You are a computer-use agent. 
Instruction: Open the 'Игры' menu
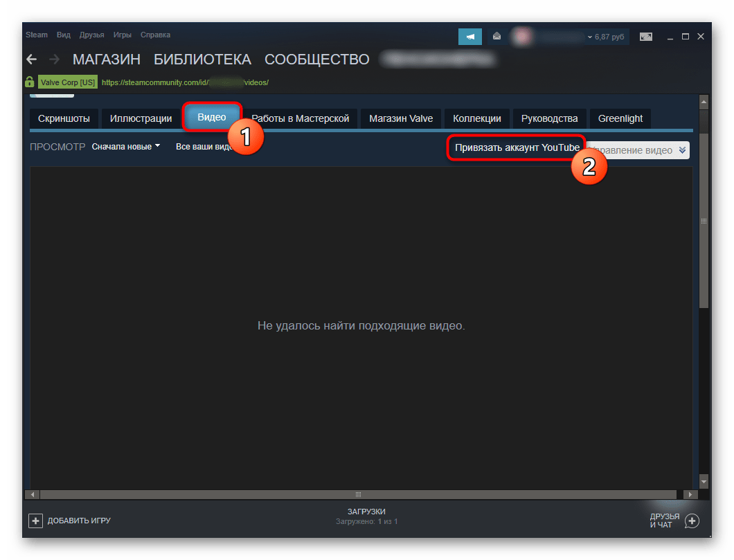122,35
